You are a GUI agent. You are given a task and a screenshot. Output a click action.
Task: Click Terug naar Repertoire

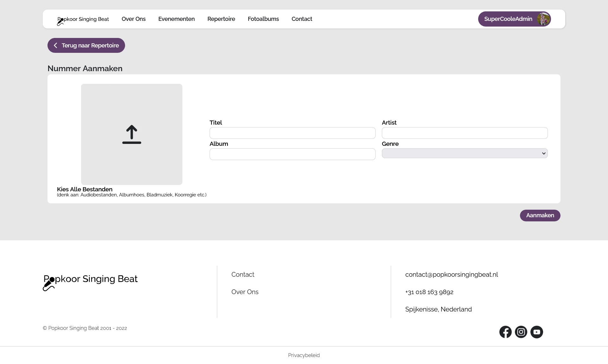[86, 45]
